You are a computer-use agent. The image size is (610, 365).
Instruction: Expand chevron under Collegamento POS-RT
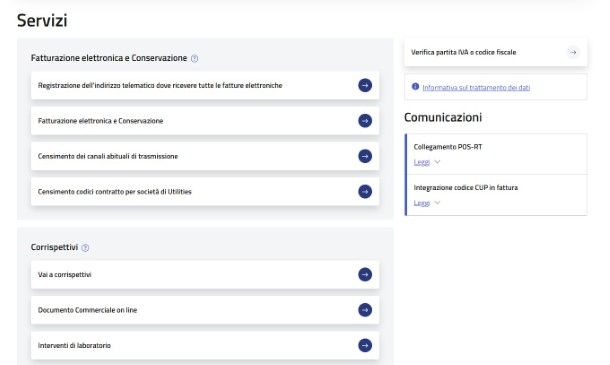(x=437, y=162)
